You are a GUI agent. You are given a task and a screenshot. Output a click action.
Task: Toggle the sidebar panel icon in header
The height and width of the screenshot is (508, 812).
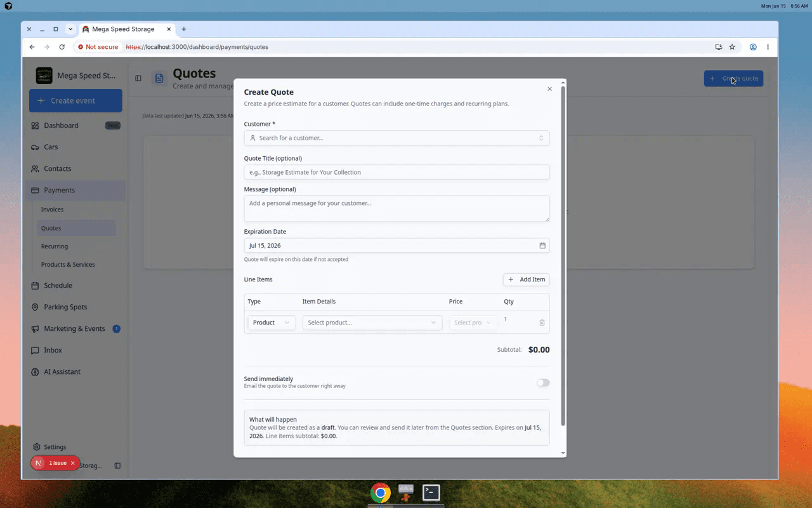[138, 78]
